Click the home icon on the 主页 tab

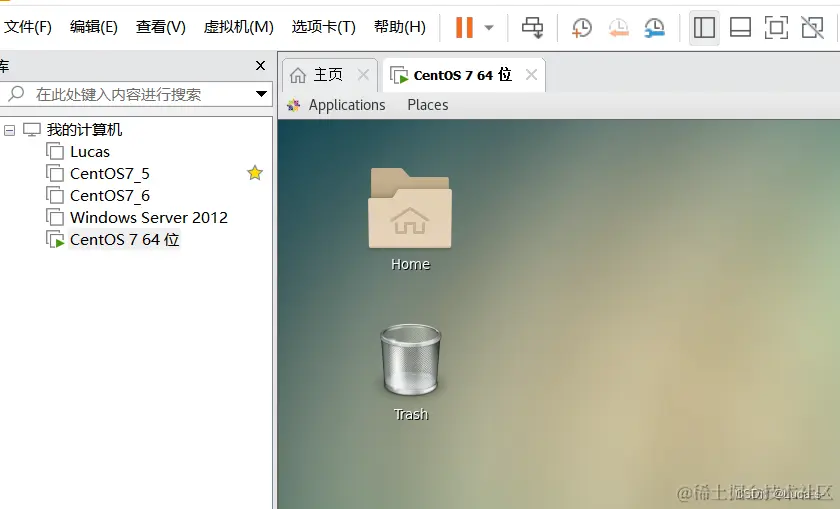click(x=298, y=75)
